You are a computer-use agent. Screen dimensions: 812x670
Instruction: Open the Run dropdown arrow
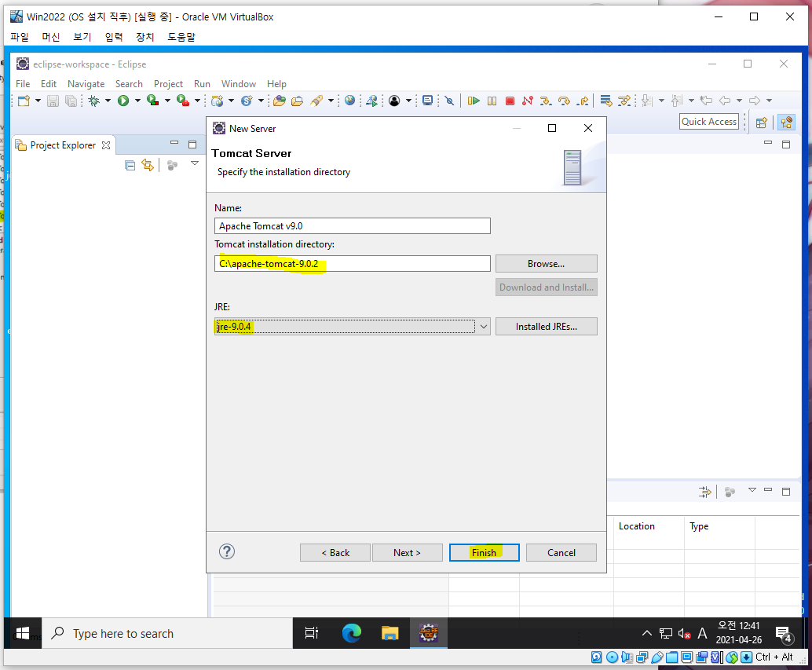coord(137,101)
